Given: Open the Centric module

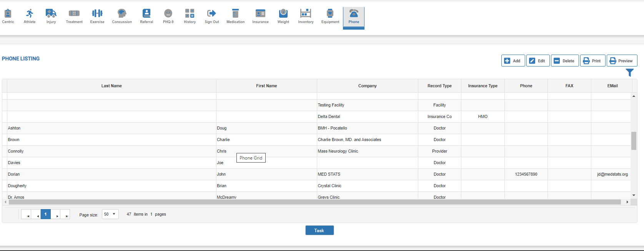Looking at the screenshot, I should pyautogui.click(x=8, y=17).
